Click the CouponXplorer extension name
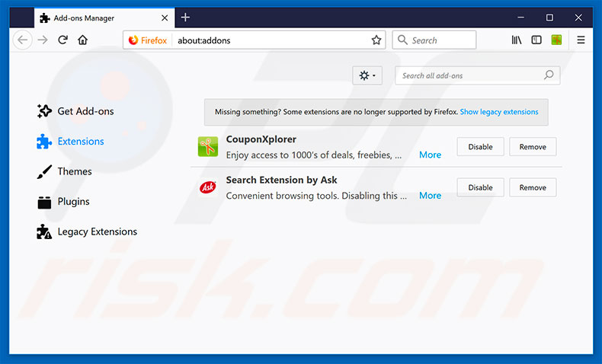The width and height of the screenshot is (602, 364). click(261, 139)
